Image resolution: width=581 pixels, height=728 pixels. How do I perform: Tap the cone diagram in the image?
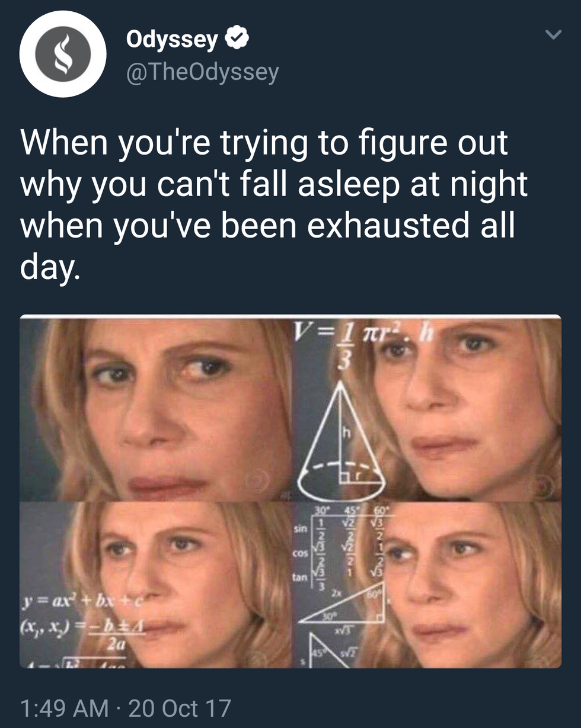341,441
